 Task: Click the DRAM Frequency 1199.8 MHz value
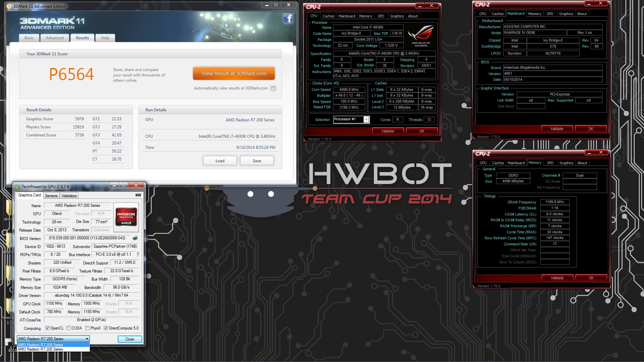(555, 202)
